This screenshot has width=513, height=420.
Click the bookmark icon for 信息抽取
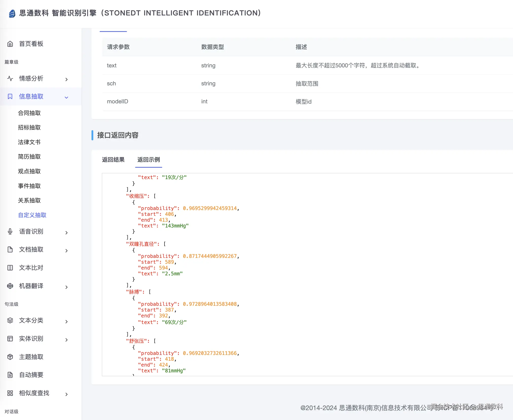click(10, 97)
